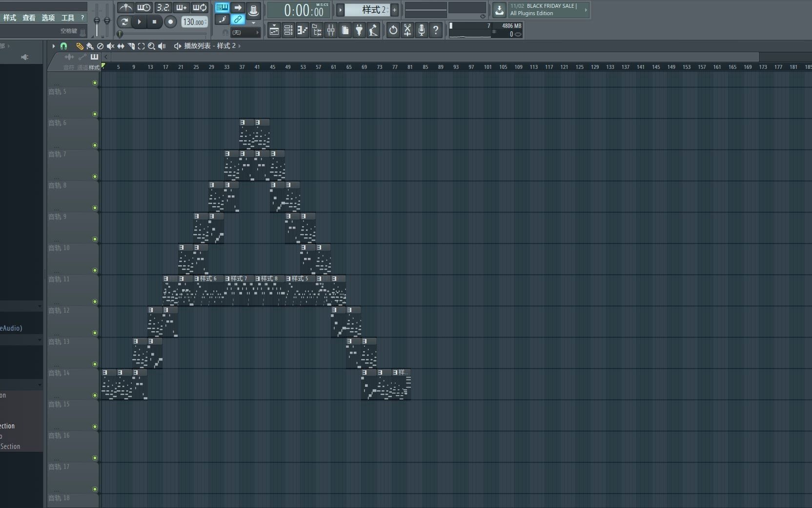Open undo history
The width and height of the screenshot is (812, 508).
(x=393, y=30)
